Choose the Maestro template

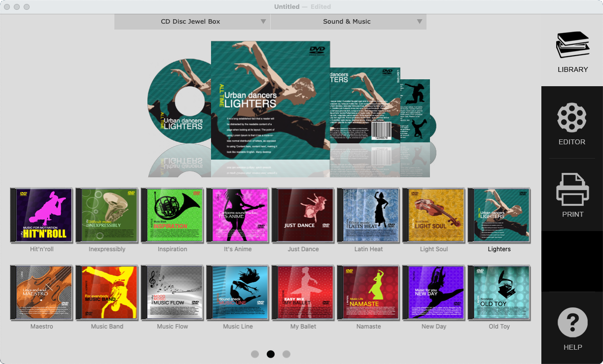(41, 292)
